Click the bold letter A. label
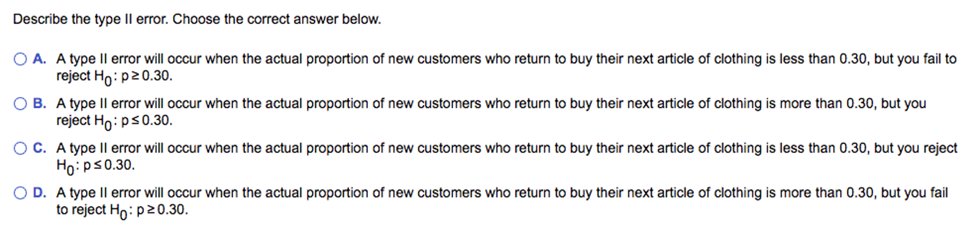Image resolution: width=980 pixels, height=241 pixels. (40, 59)
